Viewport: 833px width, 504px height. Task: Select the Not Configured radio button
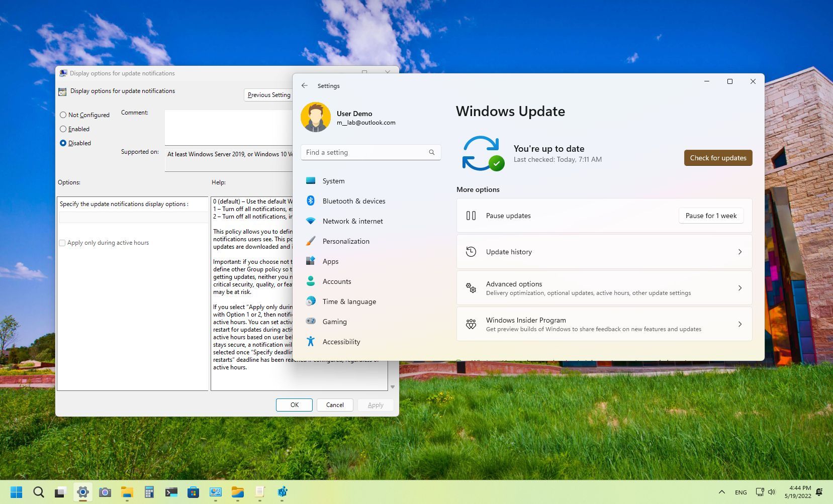pyautogui.click(x=63, y=115)
